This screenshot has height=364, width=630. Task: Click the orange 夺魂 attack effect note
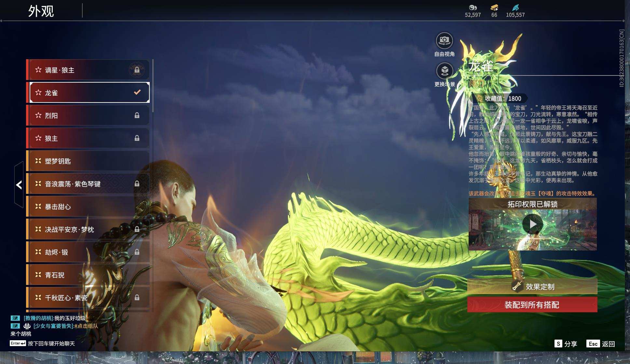pyautogui.click(x=532, y=193)
